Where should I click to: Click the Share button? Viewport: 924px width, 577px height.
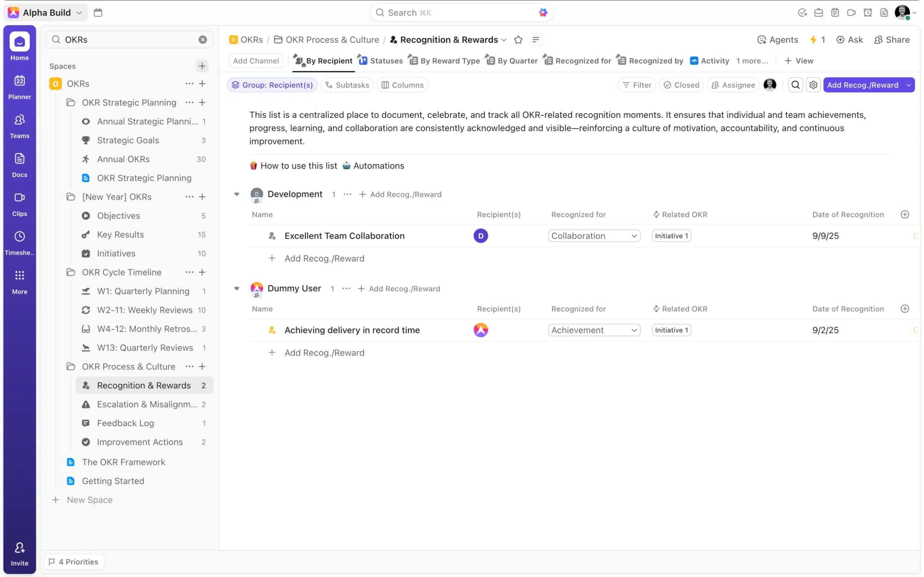pyautogui.click(x=892, y=40)
